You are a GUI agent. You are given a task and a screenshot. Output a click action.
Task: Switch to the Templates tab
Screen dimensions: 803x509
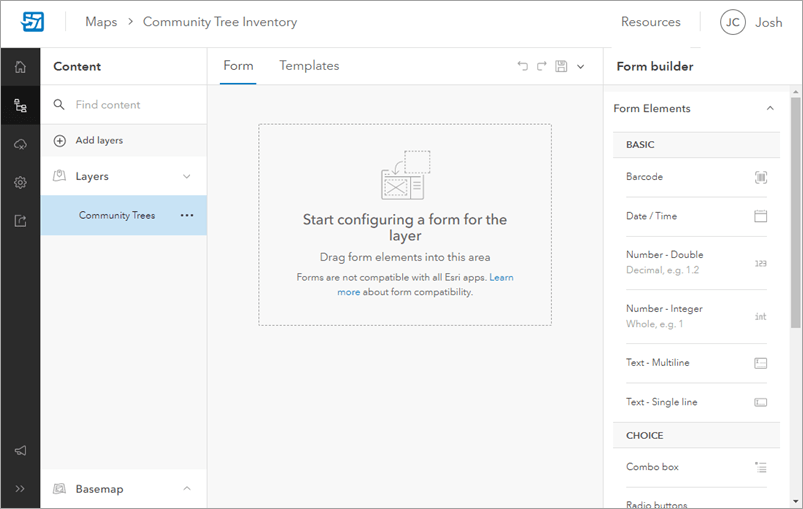(309, 66)
